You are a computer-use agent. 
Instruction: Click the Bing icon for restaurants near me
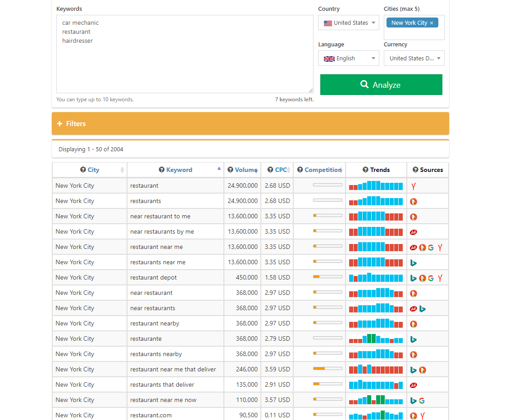pos(414,262)
